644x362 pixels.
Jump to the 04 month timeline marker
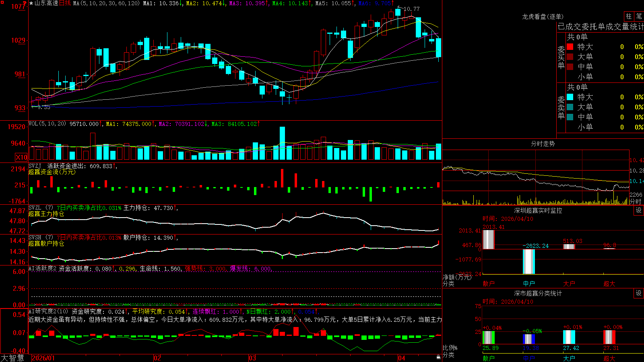402,358
